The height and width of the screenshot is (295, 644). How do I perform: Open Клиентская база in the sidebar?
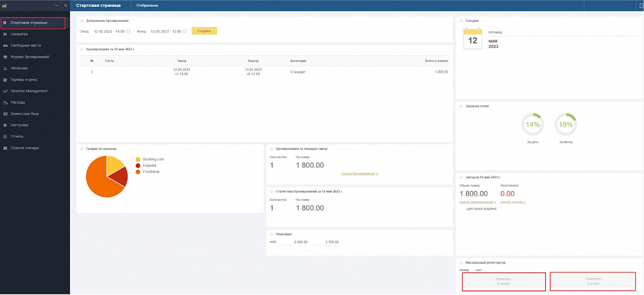point(25,114)
